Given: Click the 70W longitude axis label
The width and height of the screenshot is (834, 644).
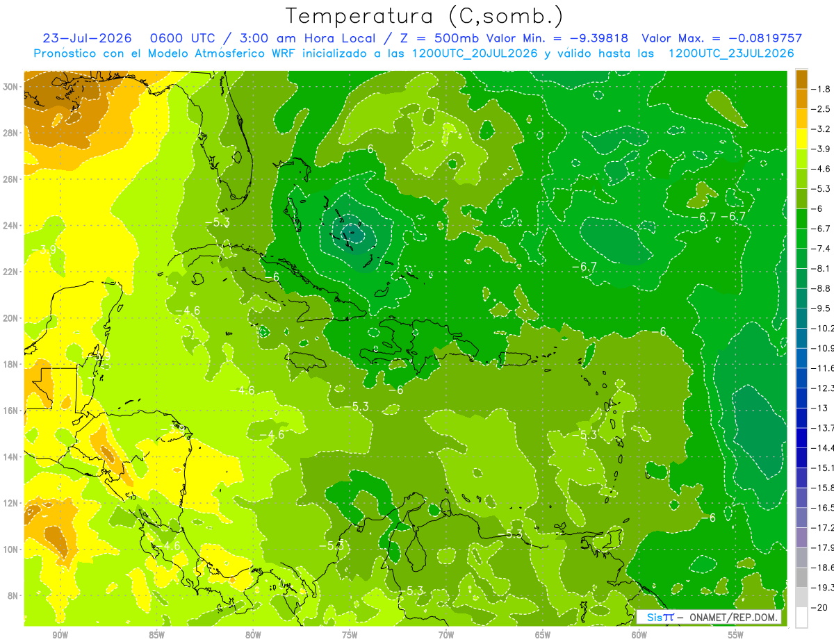Looking at the screenshot, I should coord(446,635).
